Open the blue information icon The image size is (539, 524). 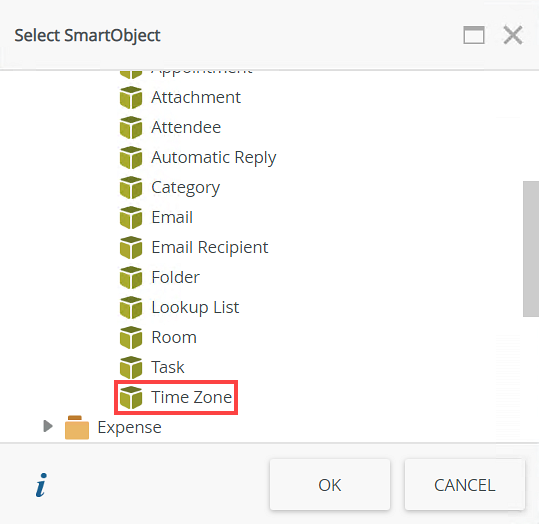41,485
